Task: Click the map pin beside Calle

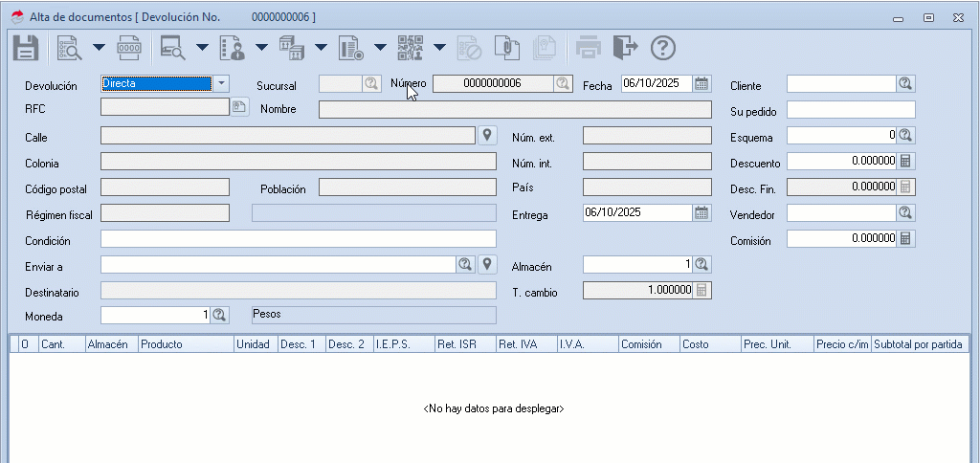Action: tap(487, 136)
